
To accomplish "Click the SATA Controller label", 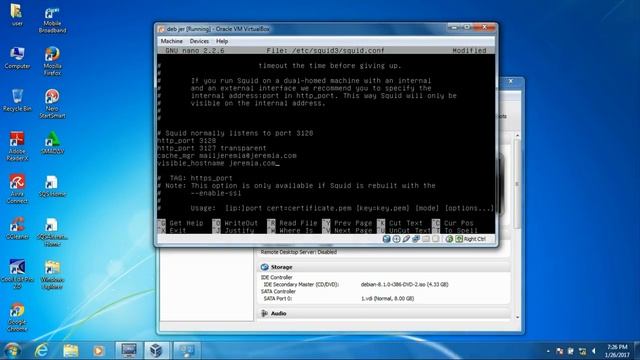I will click(278, 291).
